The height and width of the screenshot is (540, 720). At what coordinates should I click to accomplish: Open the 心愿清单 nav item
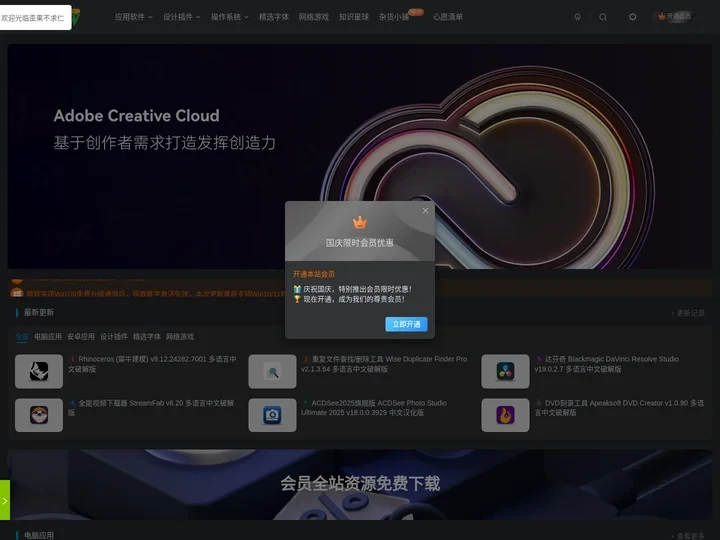click(448, 17)
